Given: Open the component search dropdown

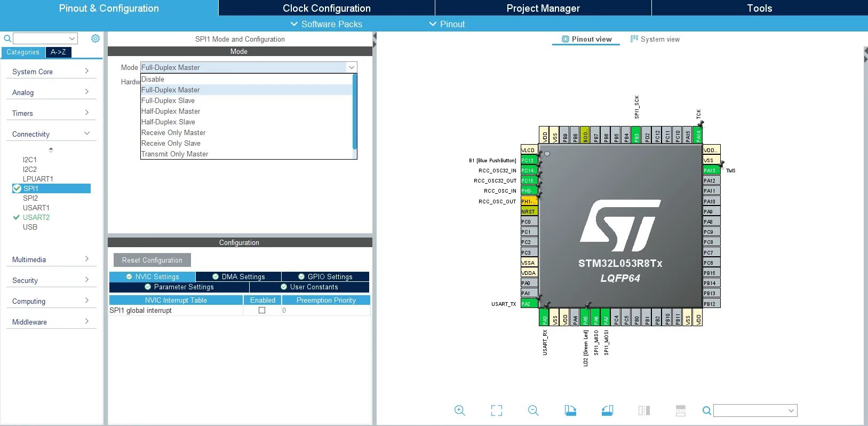Looking at the screenshot, I should (72, 38).
